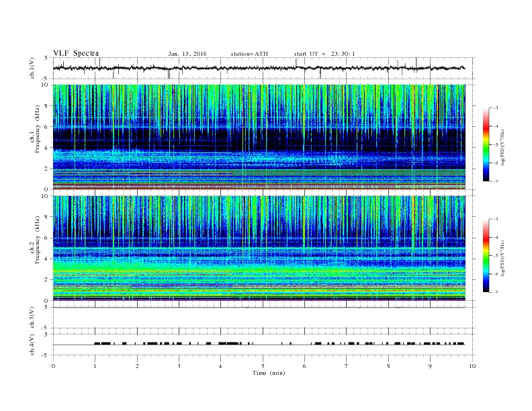Screen dimensions: 532x411
Task: Click time axis tick label "4"
Action: pos(221,366)
